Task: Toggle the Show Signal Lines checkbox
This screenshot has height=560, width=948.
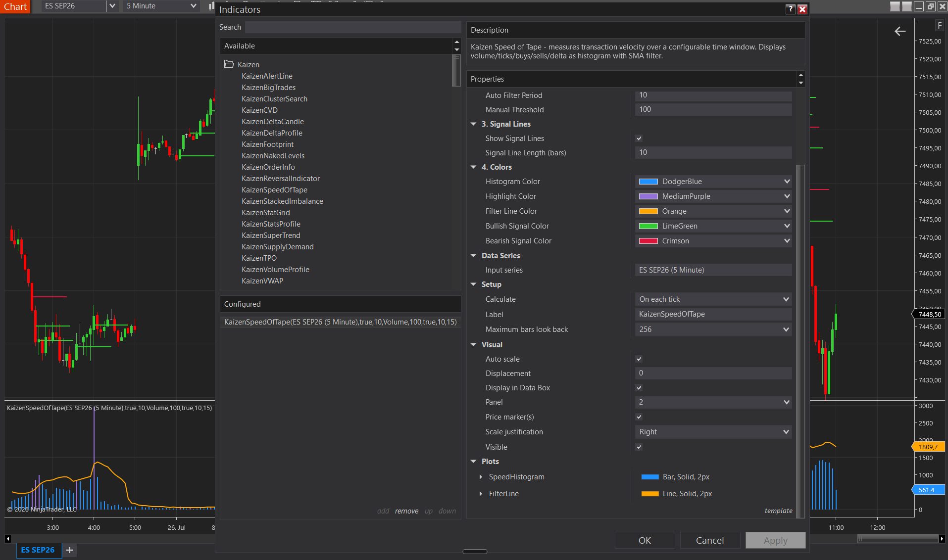Action: pyautogui.click(x=639, y=139)
